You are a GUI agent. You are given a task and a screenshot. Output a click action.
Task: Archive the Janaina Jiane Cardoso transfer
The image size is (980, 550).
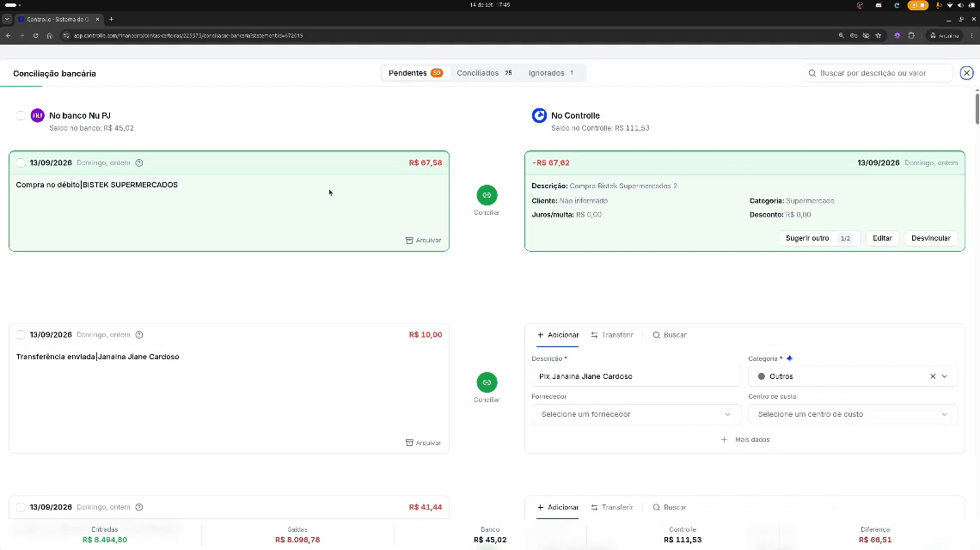[x=423, y=443]
